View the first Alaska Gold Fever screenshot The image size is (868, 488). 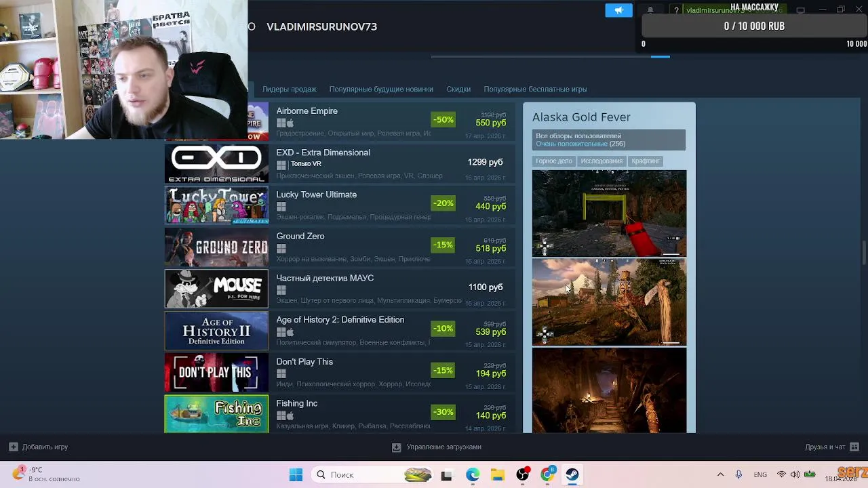pos(609,213)
